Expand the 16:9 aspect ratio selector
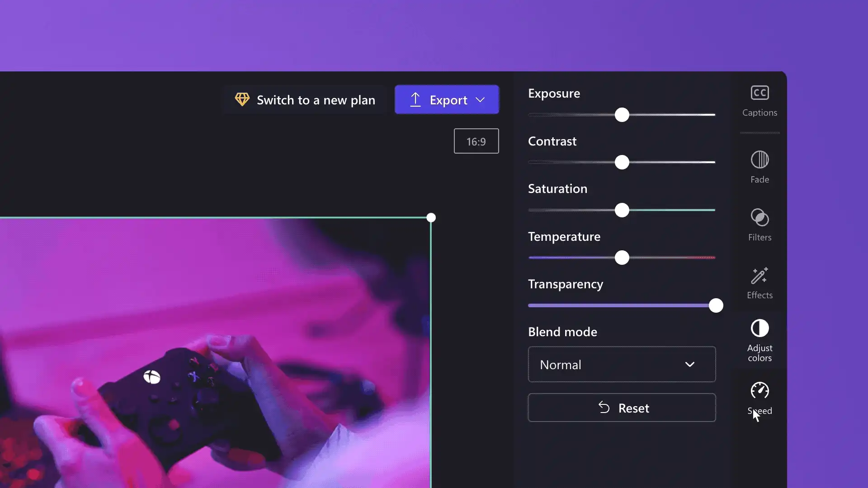The height and width of the screenshot is (488, 868). (x=476, y=141)
